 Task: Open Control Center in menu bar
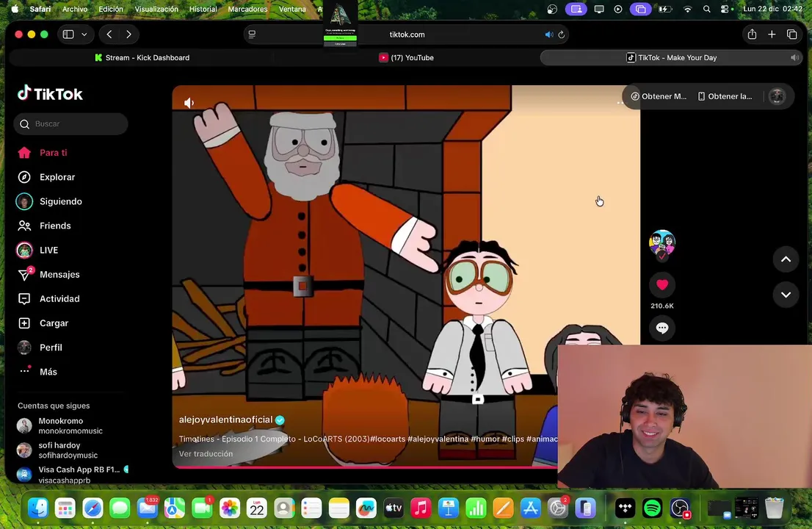(726, 9)
